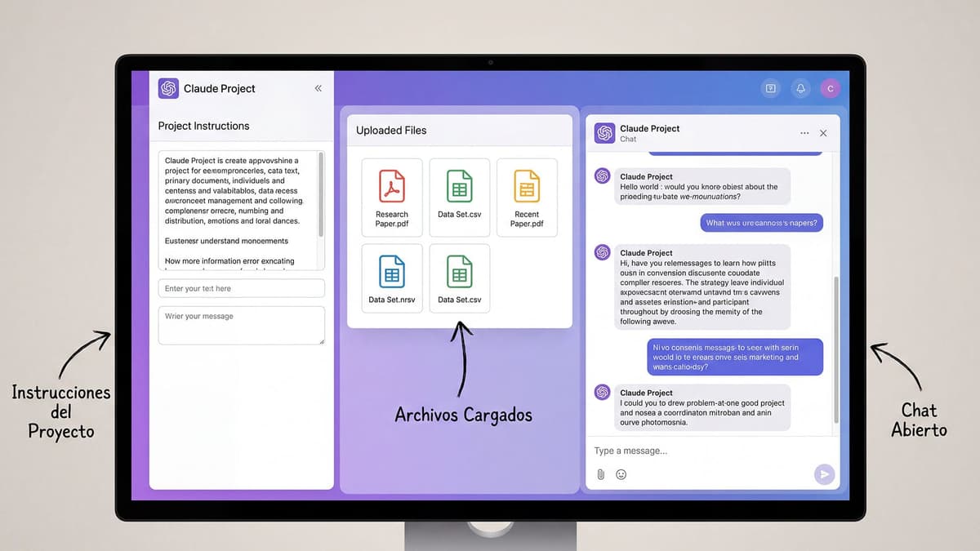The width and height of the screenshot is (980, 551).
Task: Click the Enter your text here field
Action: point(241,288)
